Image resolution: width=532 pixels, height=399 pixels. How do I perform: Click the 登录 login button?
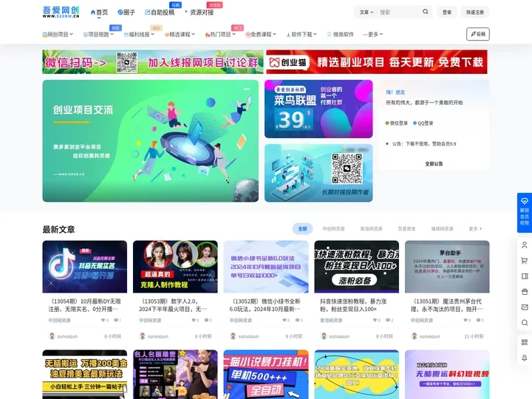pos(447,13)
